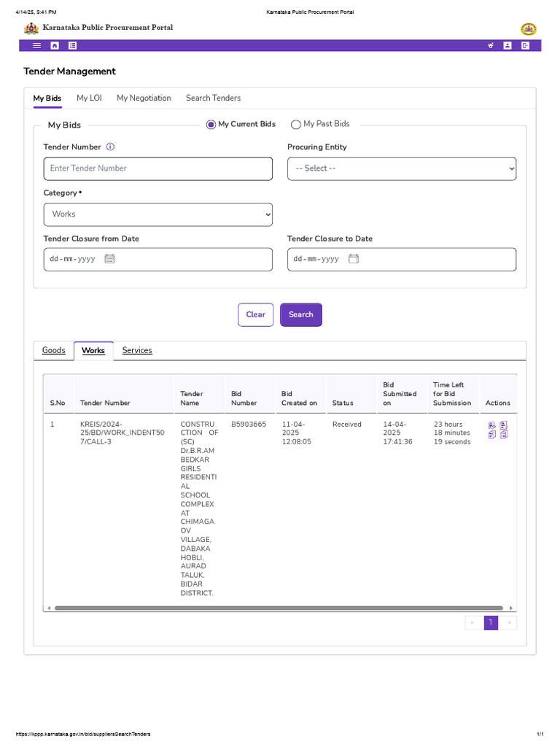
Task: Click bid number B5903665
Action: (249, 425)
